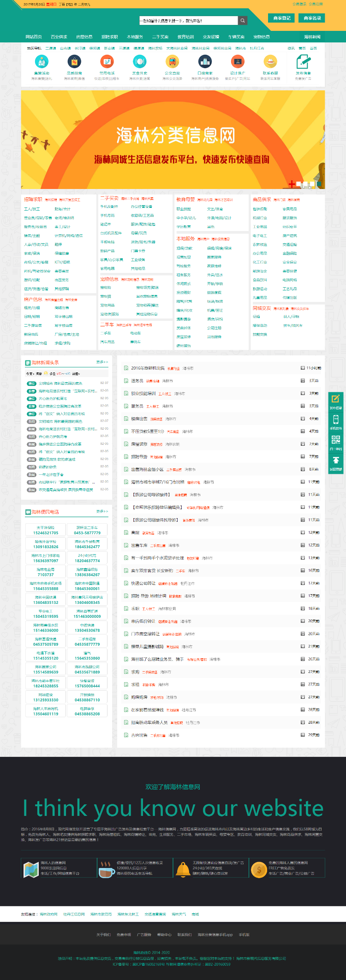Open 二手买卖 category heading

pyautogui.click(x=109, y=198)
